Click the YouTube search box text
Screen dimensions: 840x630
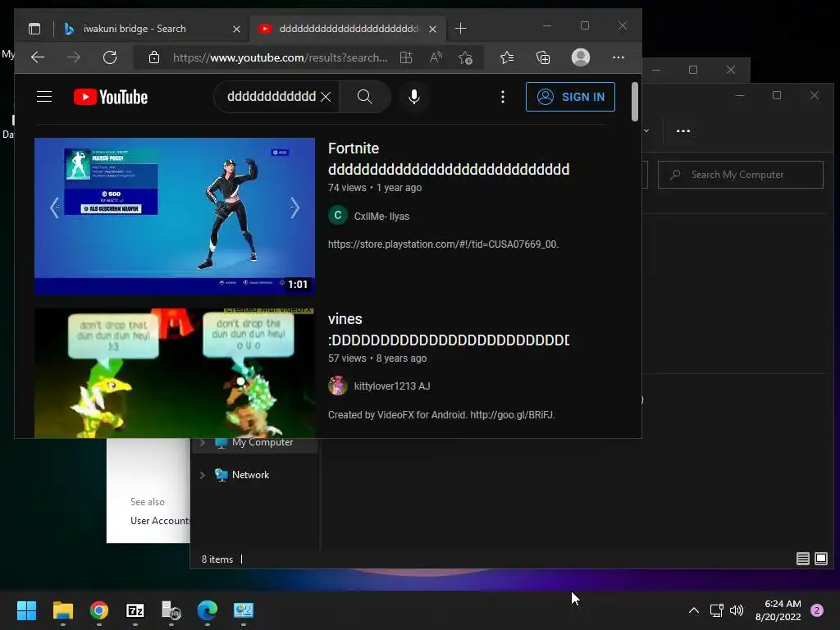[271, 97]
